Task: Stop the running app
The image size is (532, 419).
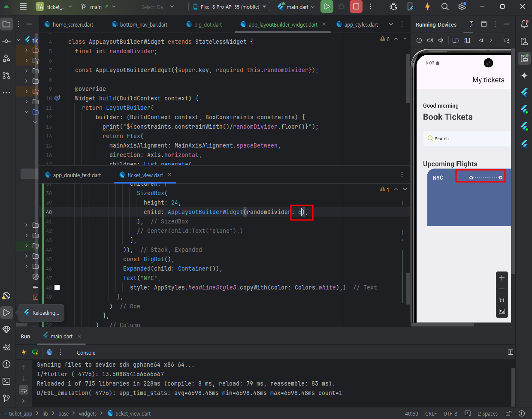Action: tap(356, 6)
